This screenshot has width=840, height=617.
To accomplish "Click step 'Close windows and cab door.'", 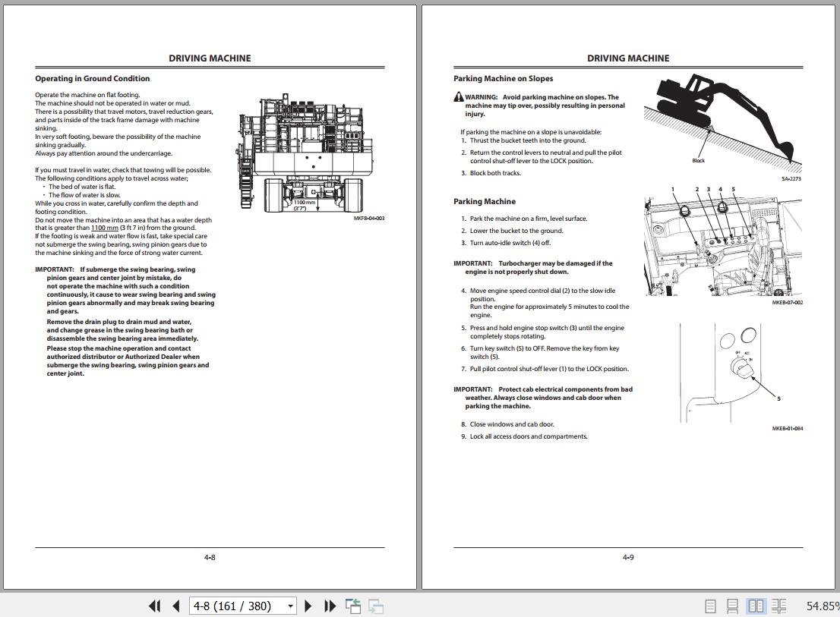I will [x=512, y=424].
